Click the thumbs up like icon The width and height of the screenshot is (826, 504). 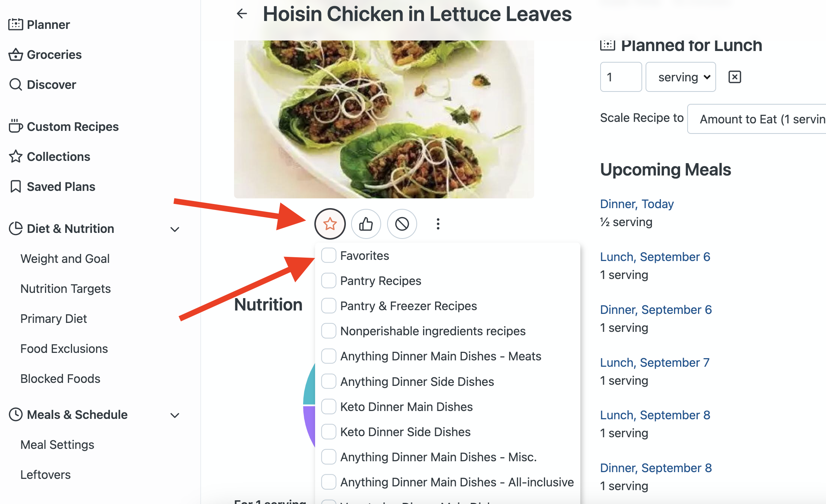point(366,224)
